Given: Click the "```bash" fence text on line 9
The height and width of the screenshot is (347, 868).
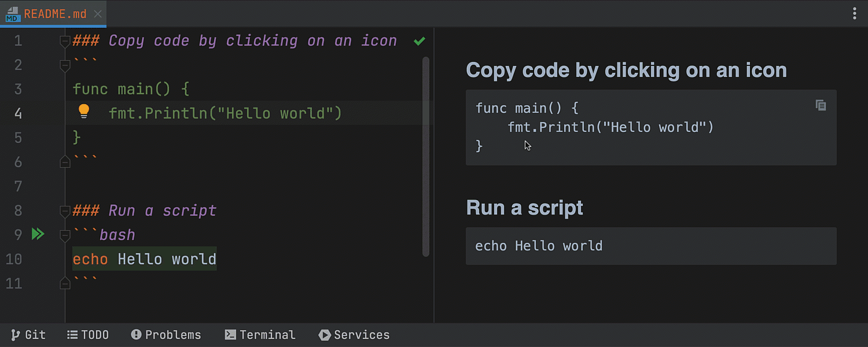Looking at the screenshot, I should (x=104, y=235).
